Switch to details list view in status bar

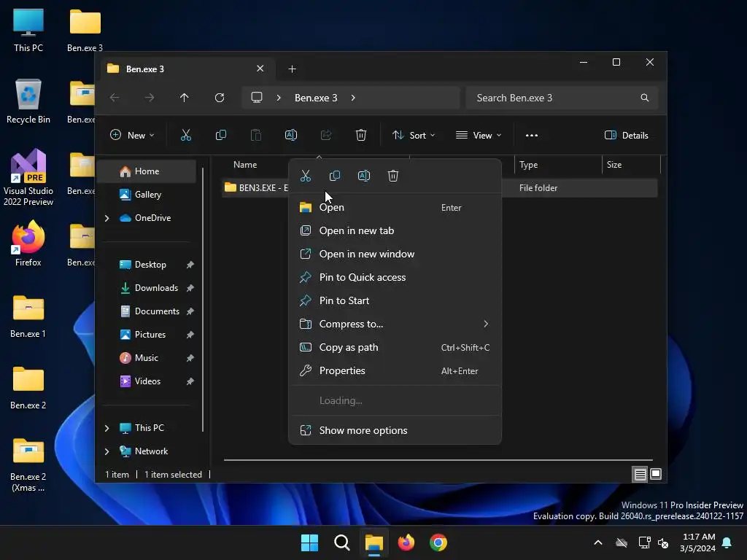point(640,474)
